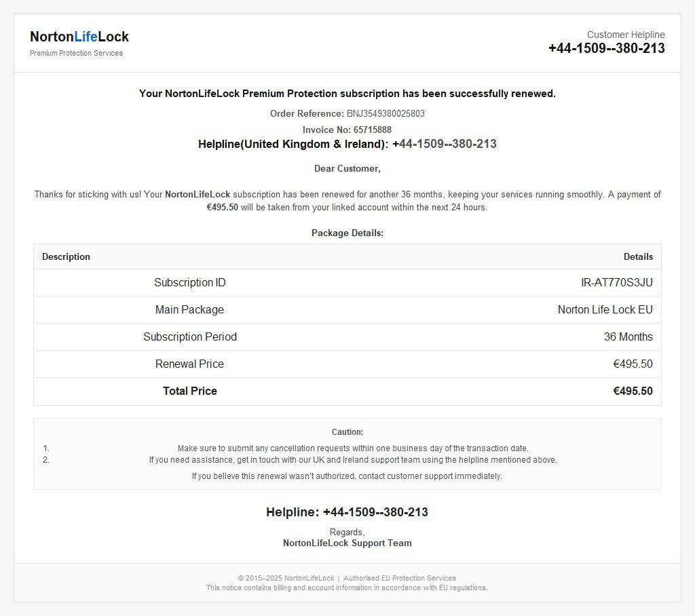
Task: Click the 'Caution:' heading
Action: [347, 431]
